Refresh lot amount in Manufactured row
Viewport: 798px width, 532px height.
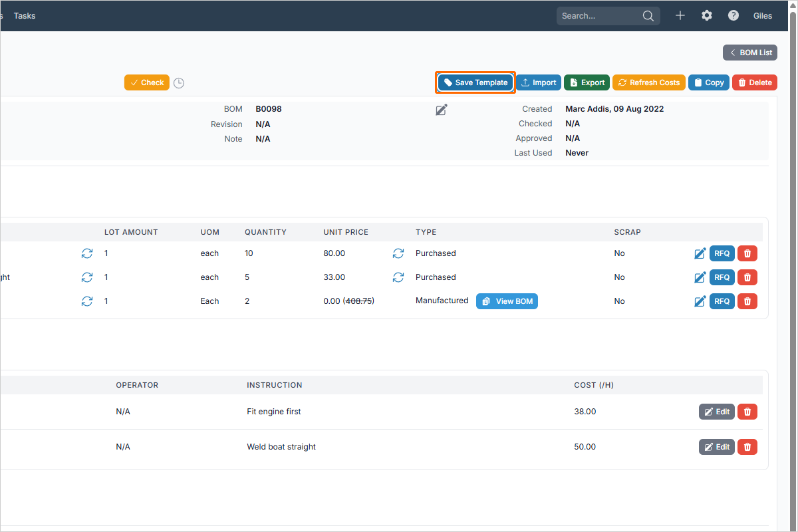pyautogui.click(x=87, y=301)
